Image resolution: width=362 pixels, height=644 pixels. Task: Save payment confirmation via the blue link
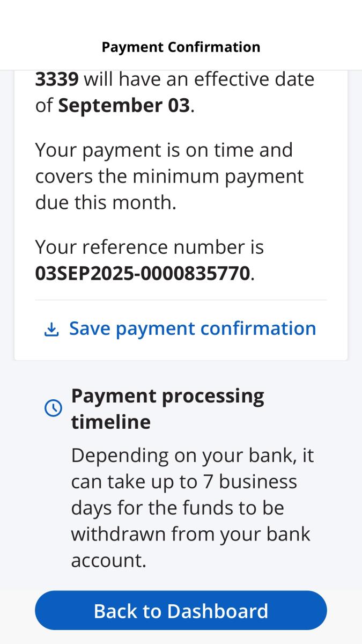click(x=193, y=328)
